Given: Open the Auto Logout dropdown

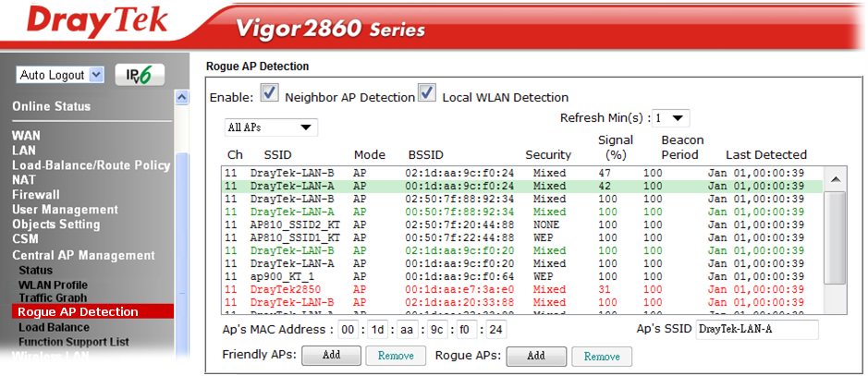Looking at the screenshot, I should click(60, 75).
